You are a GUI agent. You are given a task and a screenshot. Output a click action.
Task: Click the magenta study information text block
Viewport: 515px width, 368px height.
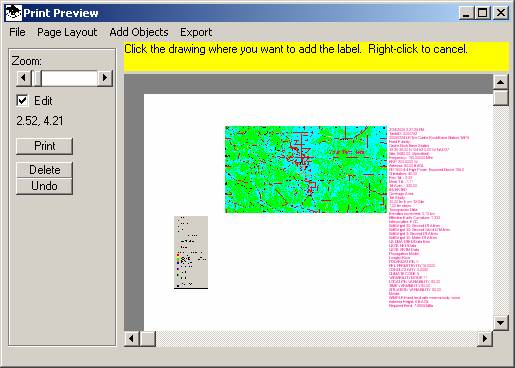point(429,217)
